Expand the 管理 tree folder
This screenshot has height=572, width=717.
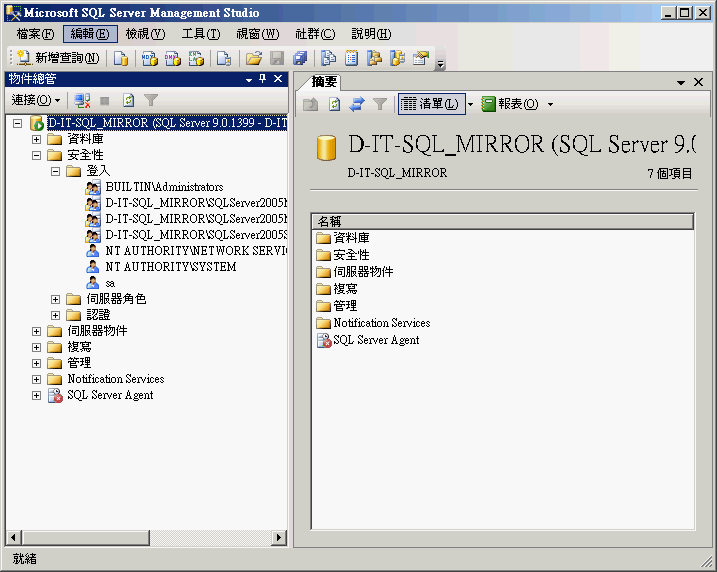(x=37, y=364)
